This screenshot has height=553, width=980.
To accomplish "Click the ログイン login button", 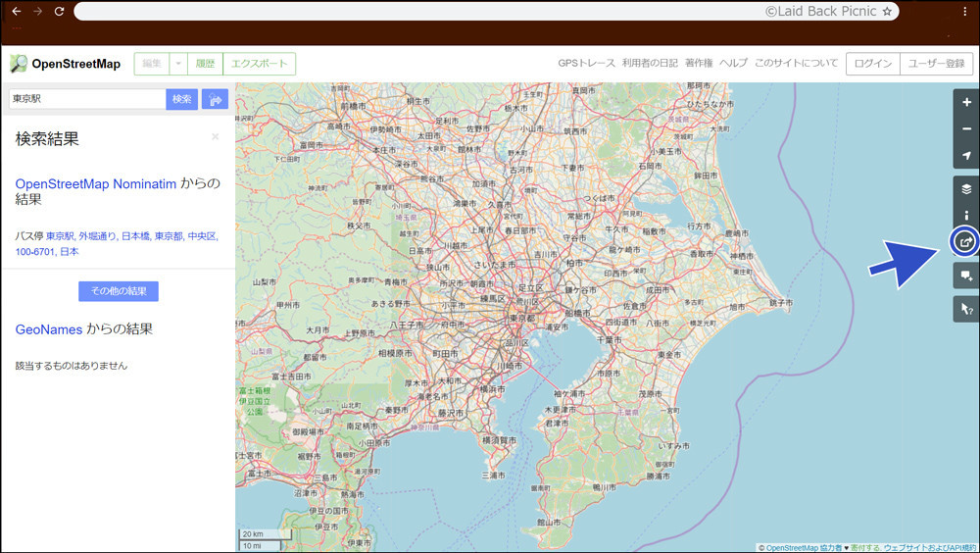I will 873,63.
